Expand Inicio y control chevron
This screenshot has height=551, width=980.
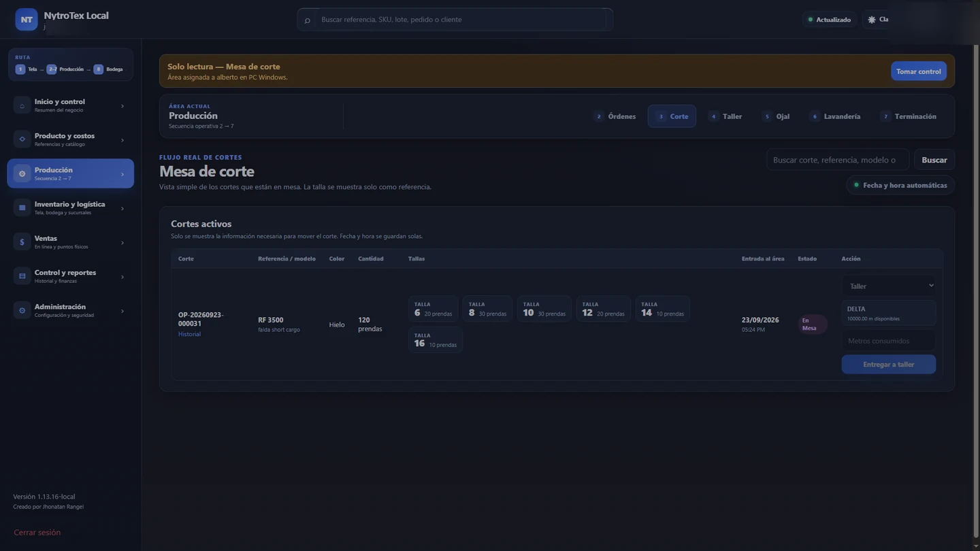pyautogui.click(x=122, y=106)
